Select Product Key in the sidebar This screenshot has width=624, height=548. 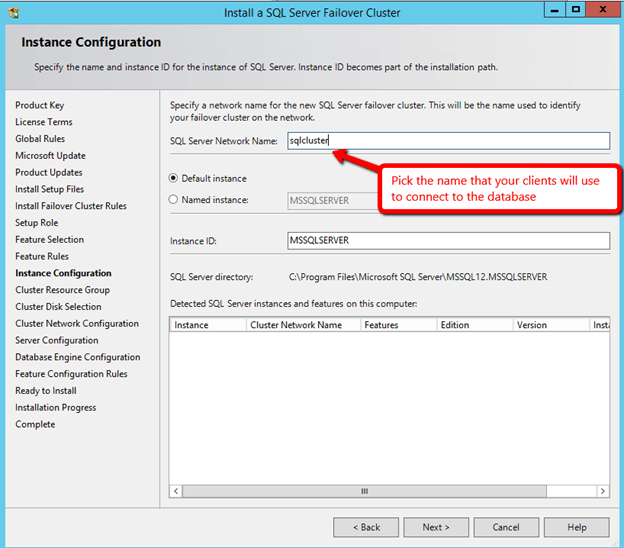[x=39, y=105]
